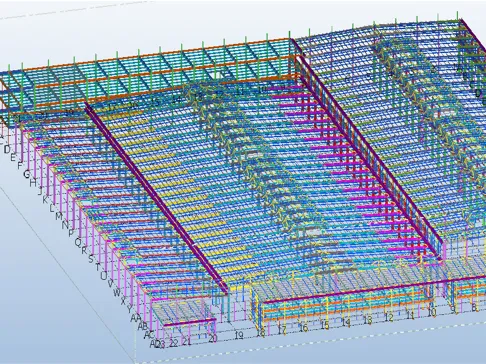Click grid axis label AC
Screen dimensions: 486x364
click(x=149, y=335)
